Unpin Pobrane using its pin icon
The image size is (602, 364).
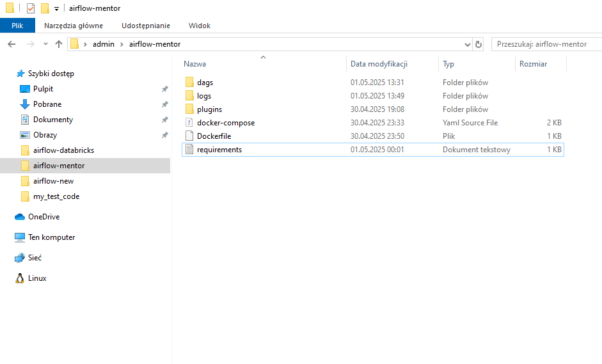coord(164,104)
